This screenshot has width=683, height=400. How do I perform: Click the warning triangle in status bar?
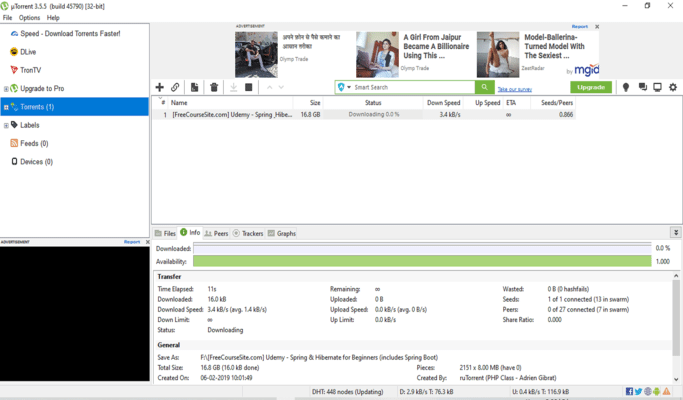click(666, 391)
